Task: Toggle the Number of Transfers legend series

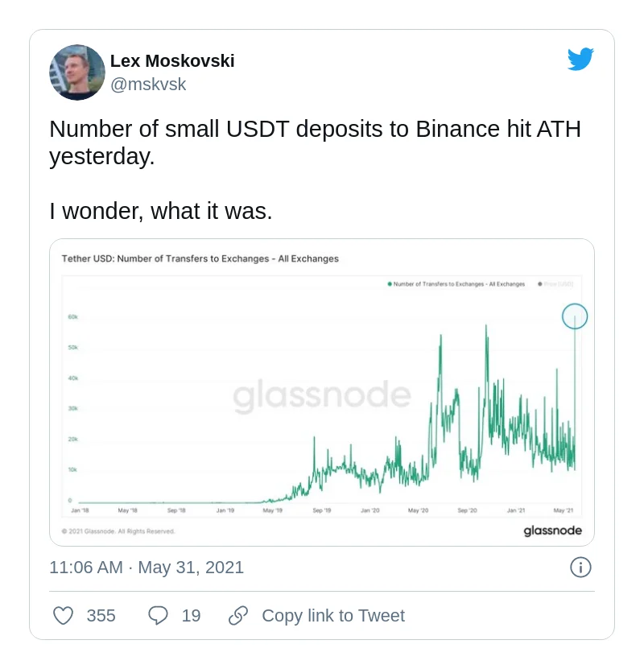Action: click(457, 284)
